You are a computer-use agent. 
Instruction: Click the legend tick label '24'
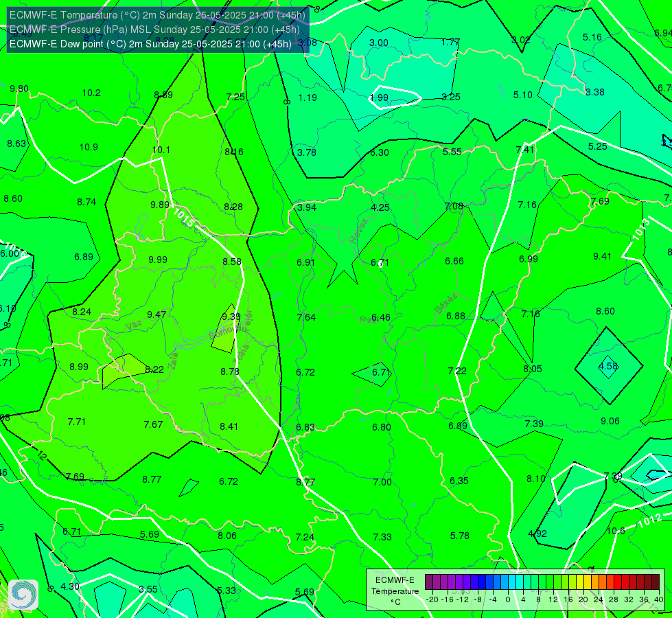click(599, 599)
